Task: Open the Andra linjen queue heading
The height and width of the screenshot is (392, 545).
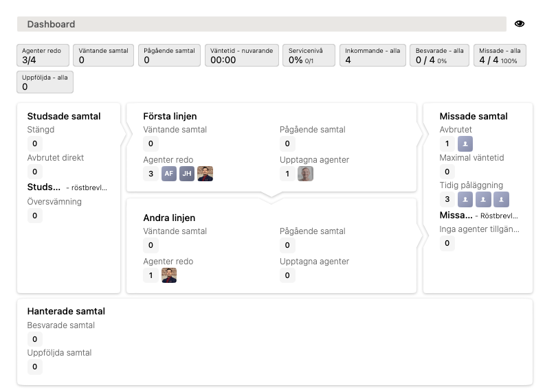Action: click(x=169, y=218)
